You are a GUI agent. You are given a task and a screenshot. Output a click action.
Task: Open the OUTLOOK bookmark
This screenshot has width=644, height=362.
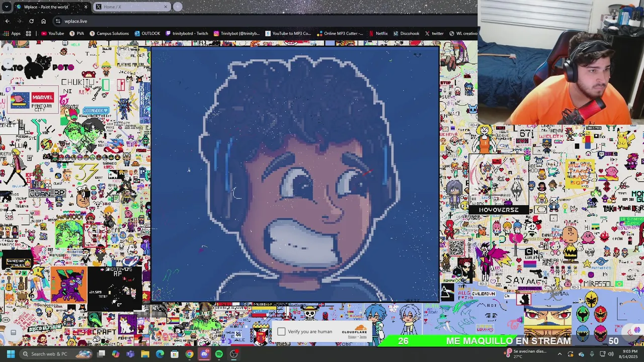click(147, 34)
